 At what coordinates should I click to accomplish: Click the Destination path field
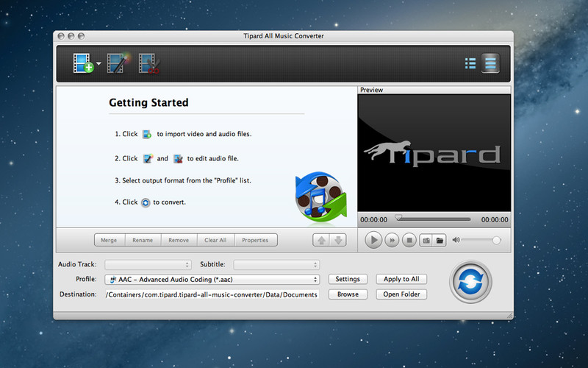(212, 294)
